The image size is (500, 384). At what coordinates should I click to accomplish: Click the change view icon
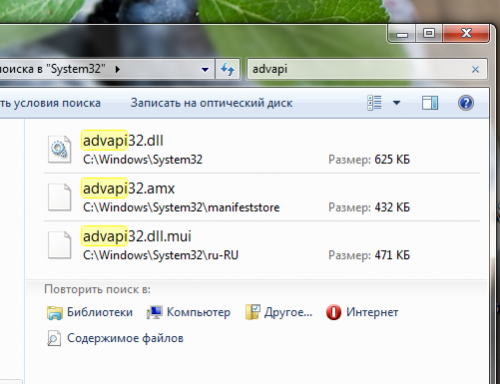click(374, 103)
